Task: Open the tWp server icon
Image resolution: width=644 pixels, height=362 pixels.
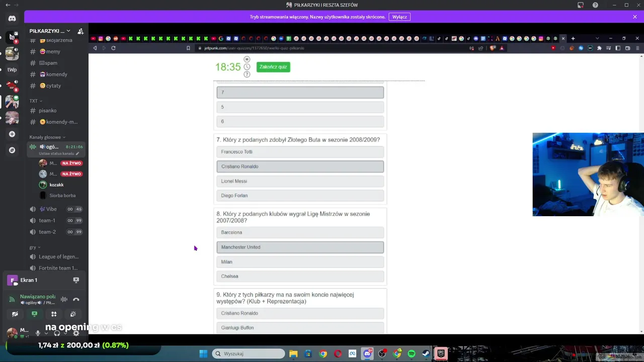Action: (x=12, y=69)
